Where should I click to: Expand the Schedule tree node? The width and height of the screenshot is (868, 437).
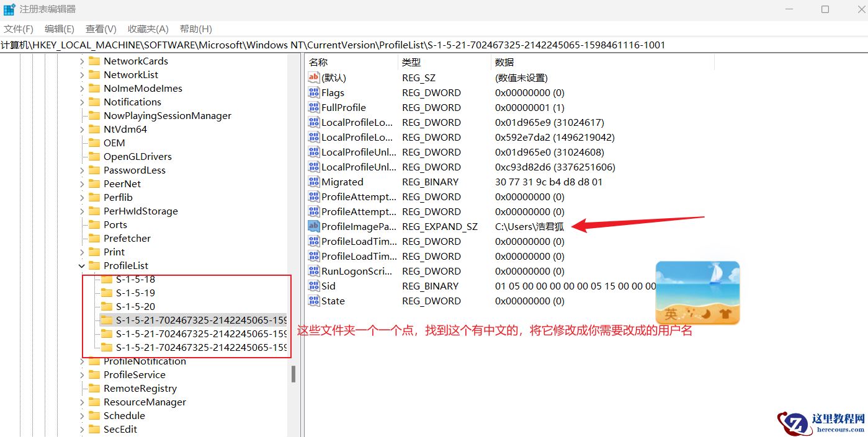point(81,415)
